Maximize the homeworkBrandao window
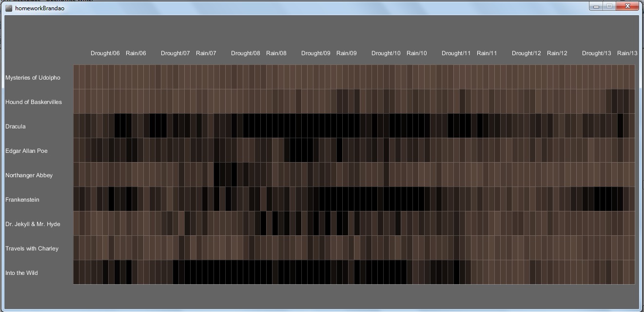This screenshot has height=312, width=644. pos(609,6)
